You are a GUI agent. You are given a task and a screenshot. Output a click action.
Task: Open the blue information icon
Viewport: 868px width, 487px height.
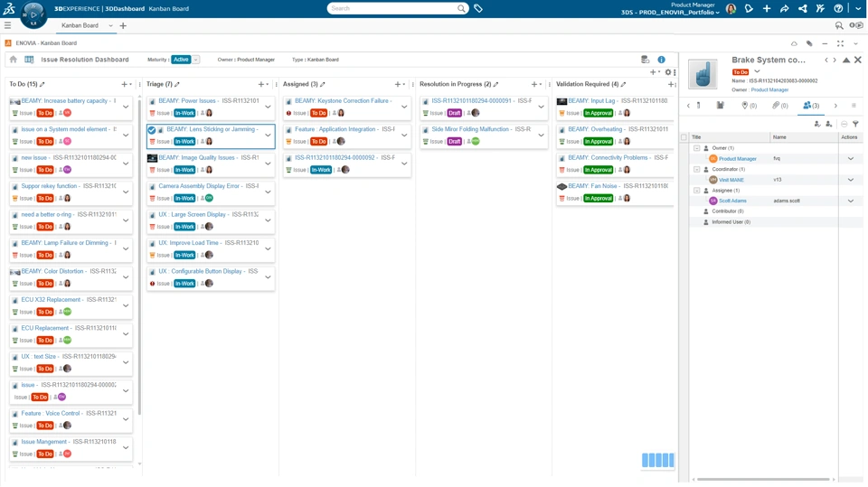(662, 60)
